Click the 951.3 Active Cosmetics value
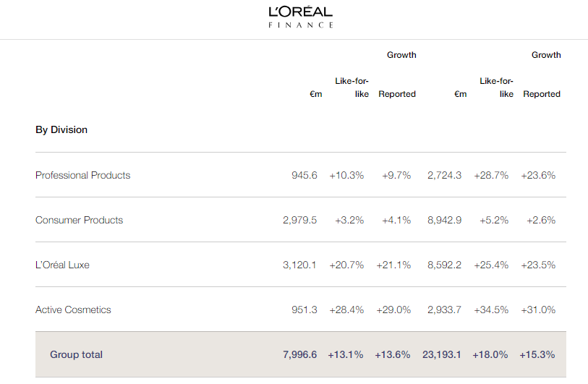The height and width of the screenshot is (384, 588). pos(304,310)
